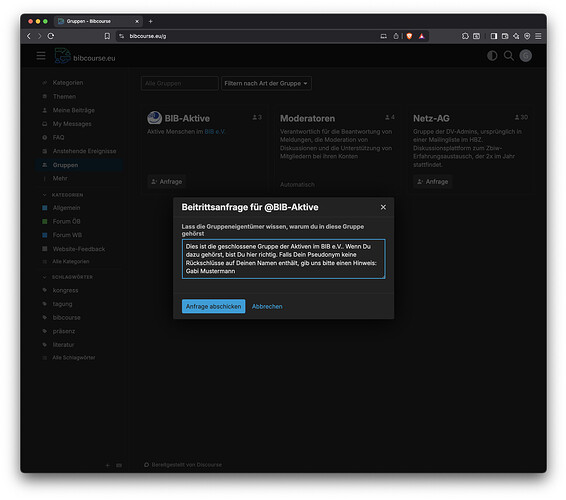
Task: Toggle the hamburger sidebar menu
Action: click(x=41, y=56)
